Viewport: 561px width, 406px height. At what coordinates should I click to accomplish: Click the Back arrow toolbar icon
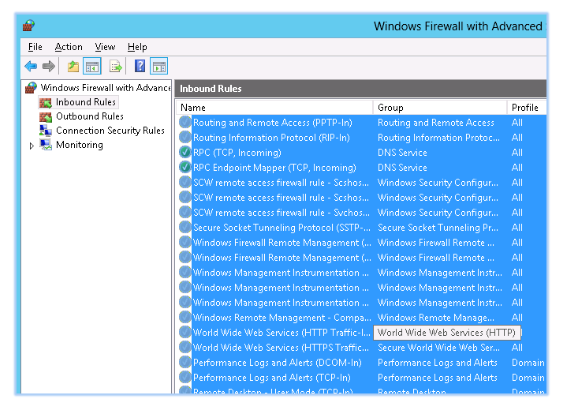tap(31, 66)
